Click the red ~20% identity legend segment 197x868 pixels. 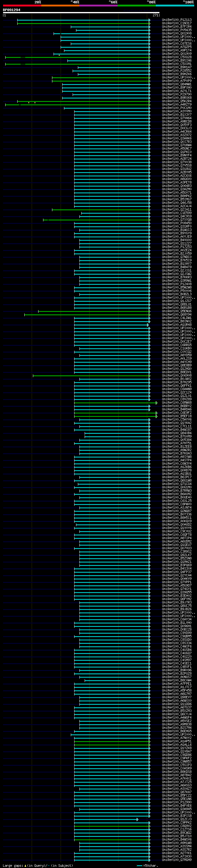[22, 6]
